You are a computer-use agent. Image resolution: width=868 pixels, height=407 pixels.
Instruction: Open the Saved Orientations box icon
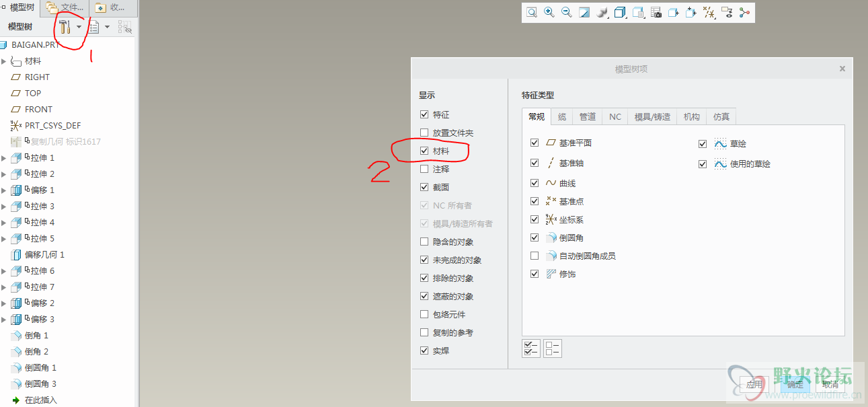[620, 13]
